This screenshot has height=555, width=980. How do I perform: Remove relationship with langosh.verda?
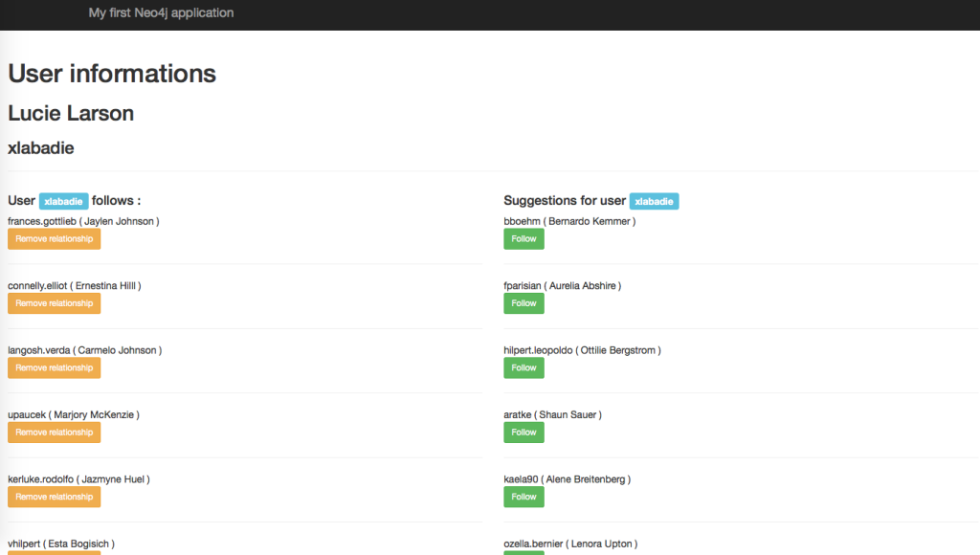tap(54, 367)
